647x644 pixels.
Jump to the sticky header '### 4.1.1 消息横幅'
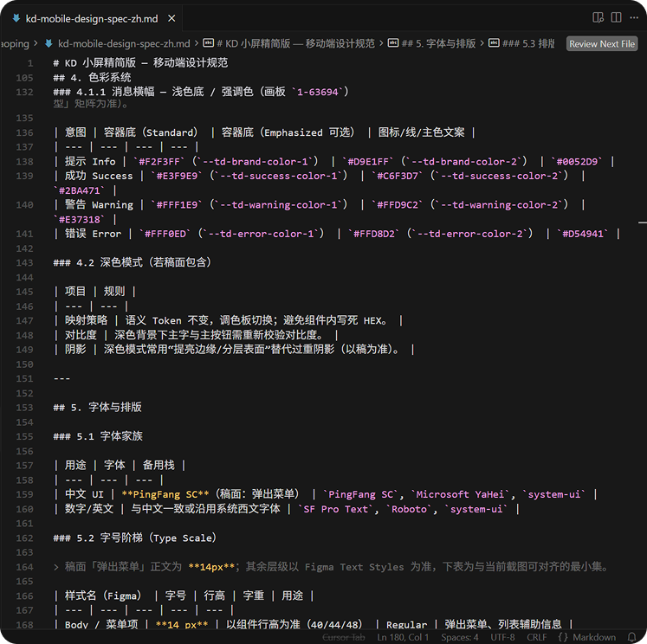click(201, 92)
